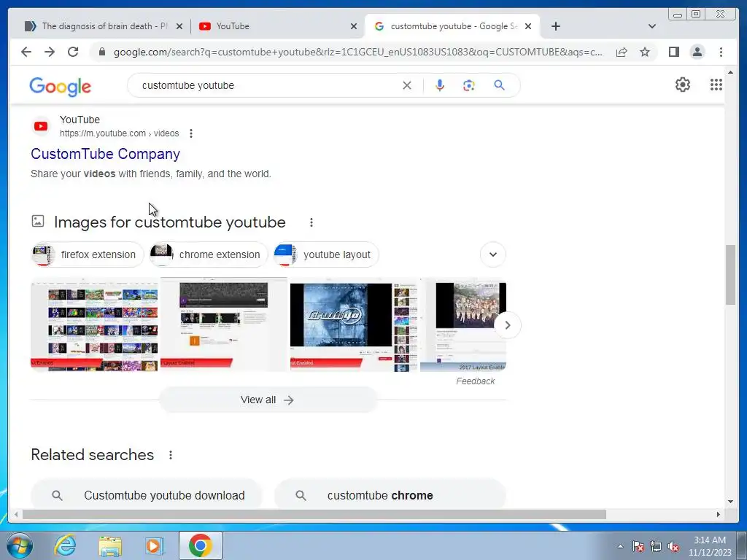Close the brain death diagnosis tab
The width and height of the screenshot is (747, 560).
point(179,26)
